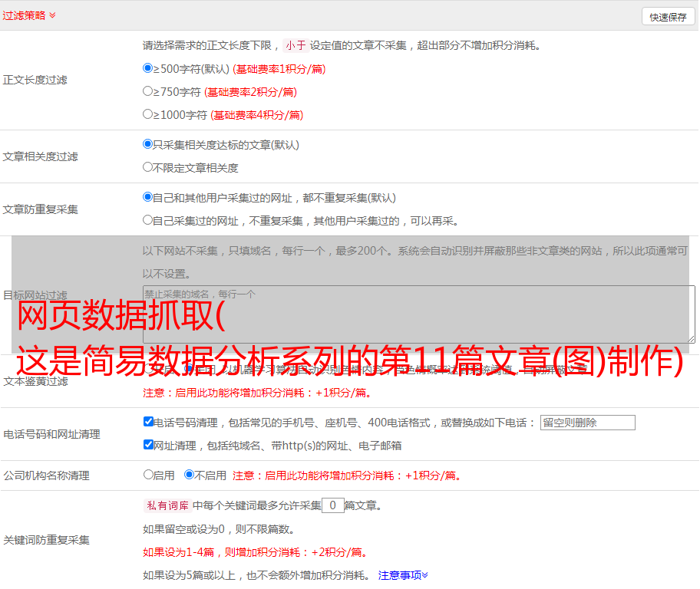Select 只采集相关度达标的文章 radio button
The image size is (700, 589).
point(148,144)
